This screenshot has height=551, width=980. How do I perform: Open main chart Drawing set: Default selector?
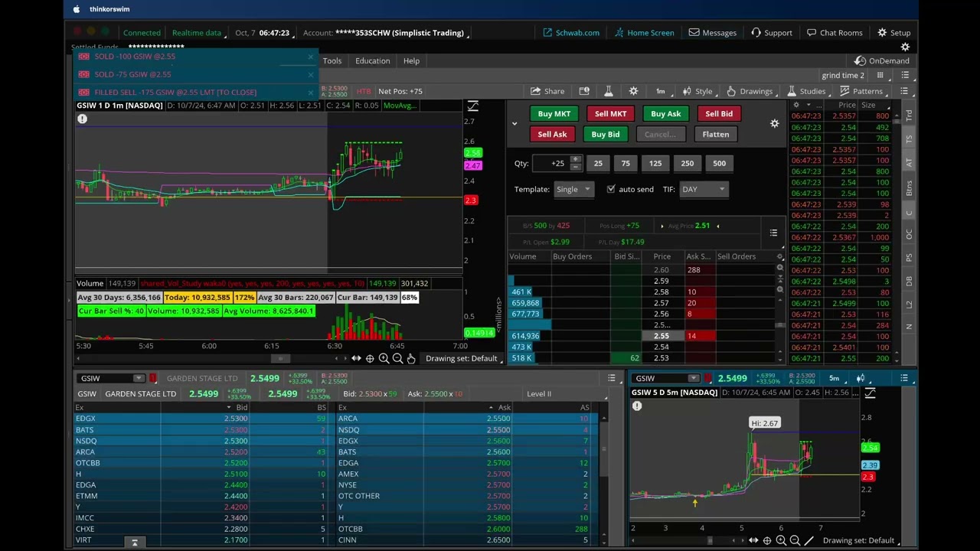(x=464, y=358)
